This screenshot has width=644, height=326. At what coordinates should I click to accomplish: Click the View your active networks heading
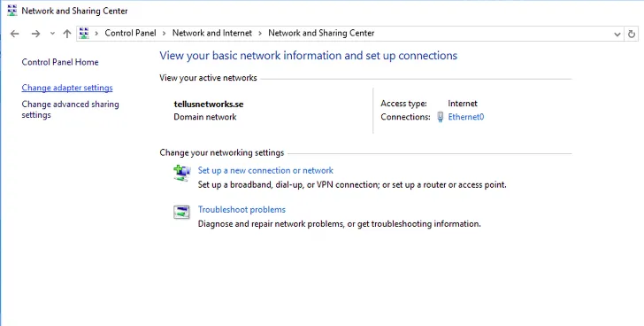pos(208,78)
